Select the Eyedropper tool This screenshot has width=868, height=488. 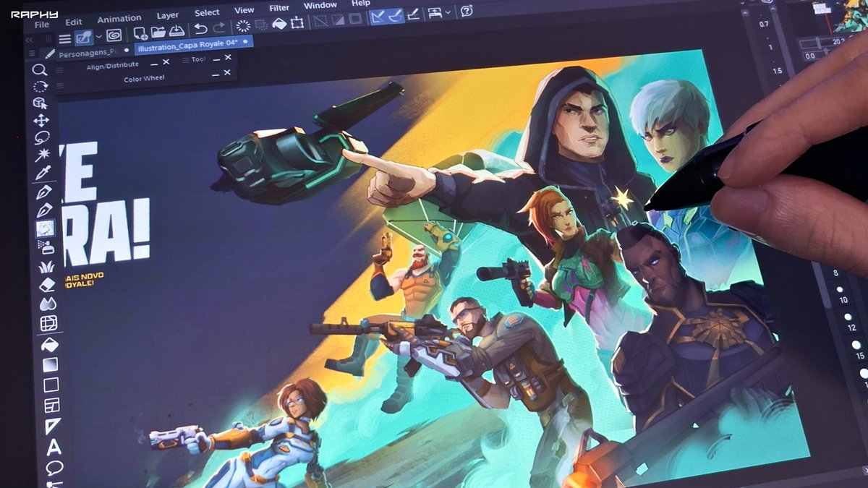point(43,174)
